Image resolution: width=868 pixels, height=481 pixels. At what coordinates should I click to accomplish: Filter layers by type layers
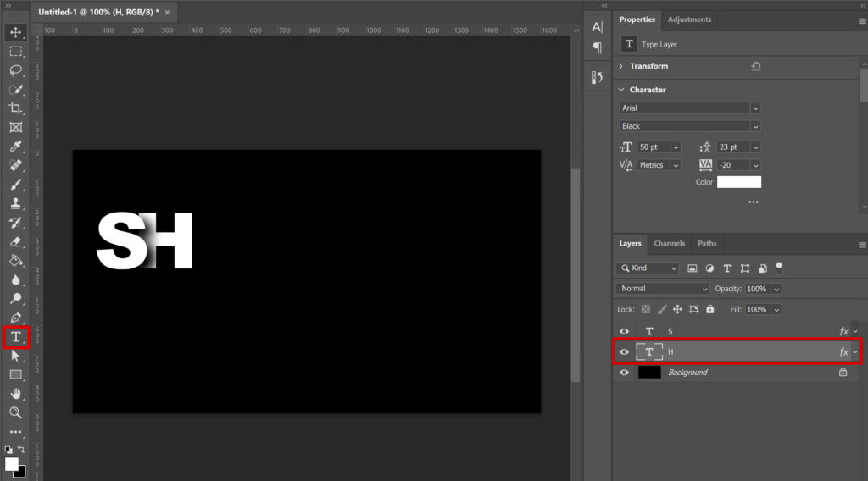727,268
